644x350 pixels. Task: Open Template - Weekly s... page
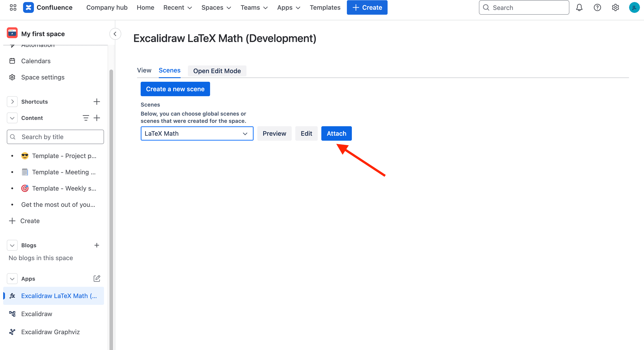pos(64,188)
